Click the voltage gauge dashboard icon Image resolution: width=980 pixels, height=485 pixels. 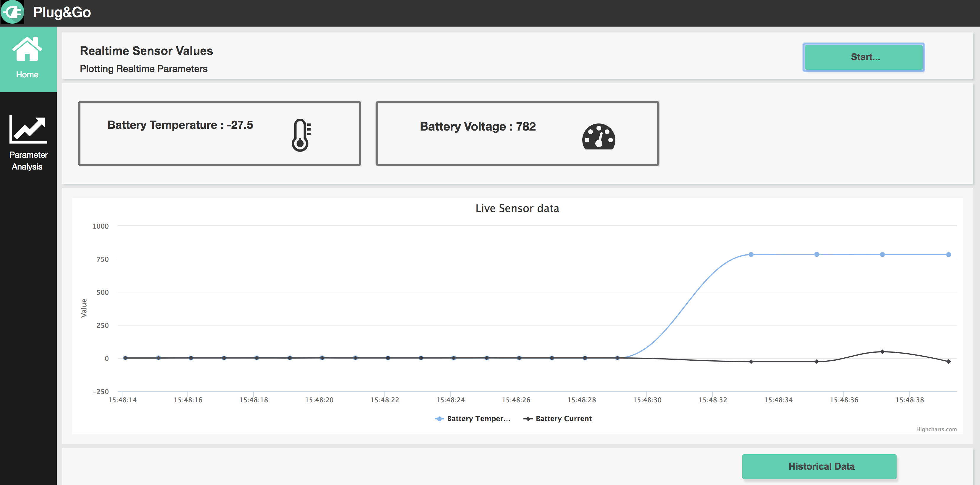[x=599, y=137]
